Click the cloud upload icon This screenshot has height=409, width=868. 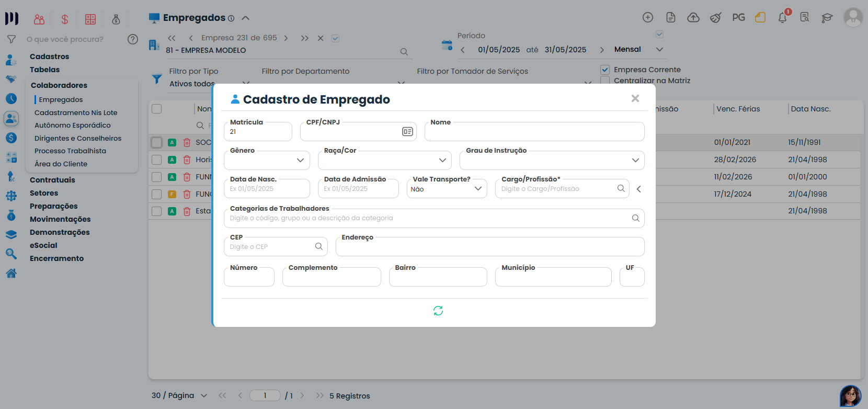point(693,18)
